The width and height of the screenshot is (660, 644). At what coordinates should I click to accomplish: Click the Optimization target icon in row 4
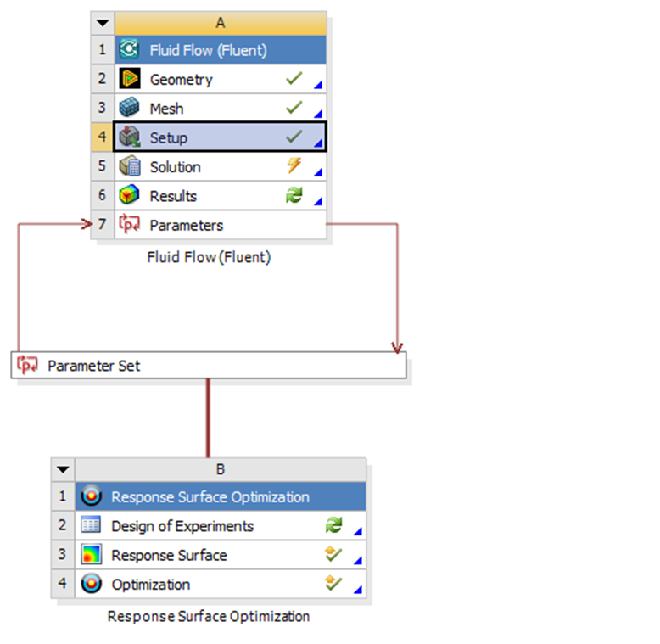coord(91,584)
